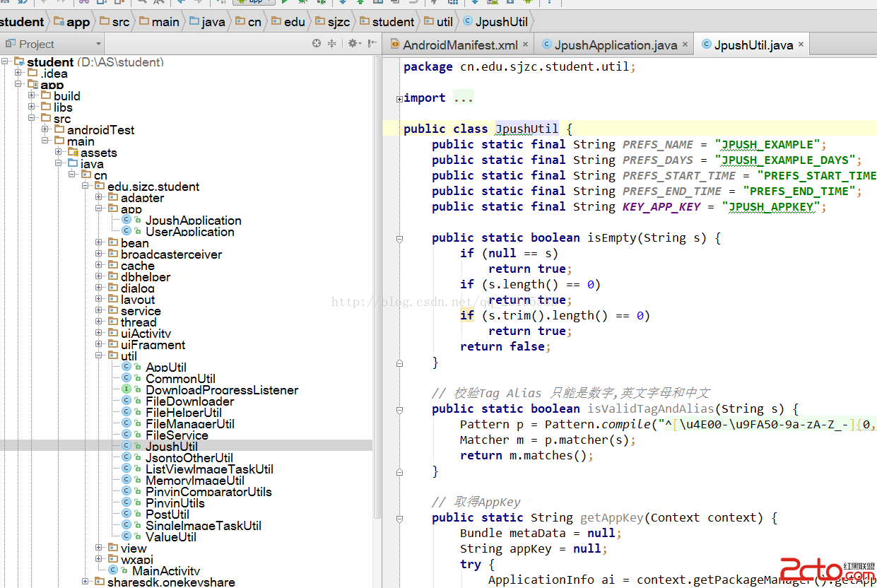Screen dimensions: 877x588
Task: Open the Project view dropdown
Action: coord(98,44)
